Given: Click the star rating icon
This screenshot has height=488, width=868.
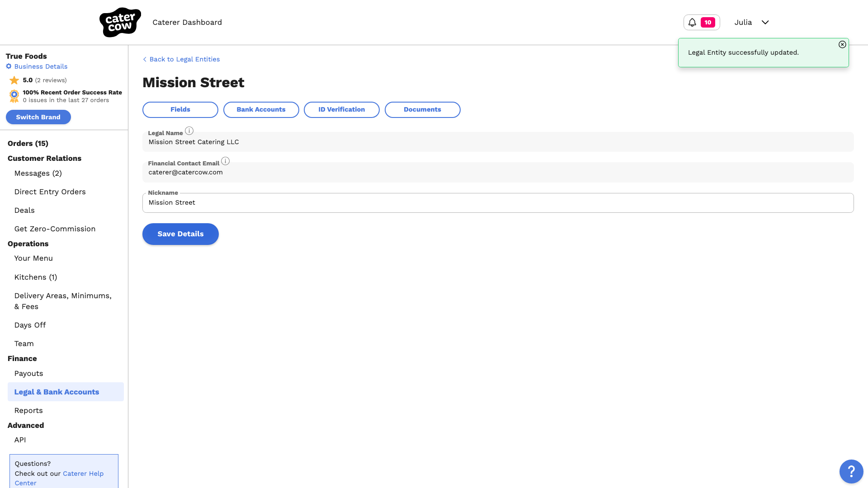Looking at the screenshot, I should [14, 80].
